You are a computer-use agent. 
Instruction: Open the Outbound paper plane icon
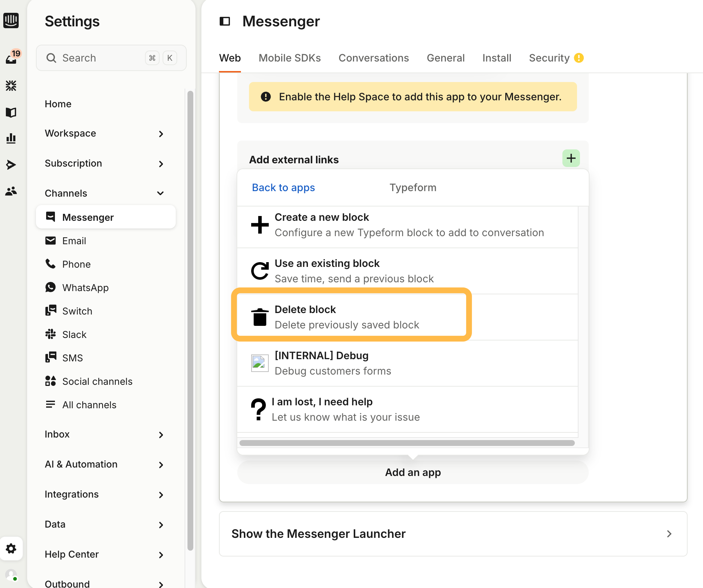[11, 165]
